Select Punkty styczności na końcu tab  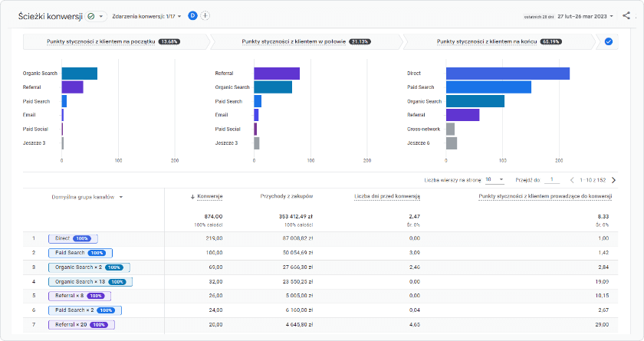[498, 41]
